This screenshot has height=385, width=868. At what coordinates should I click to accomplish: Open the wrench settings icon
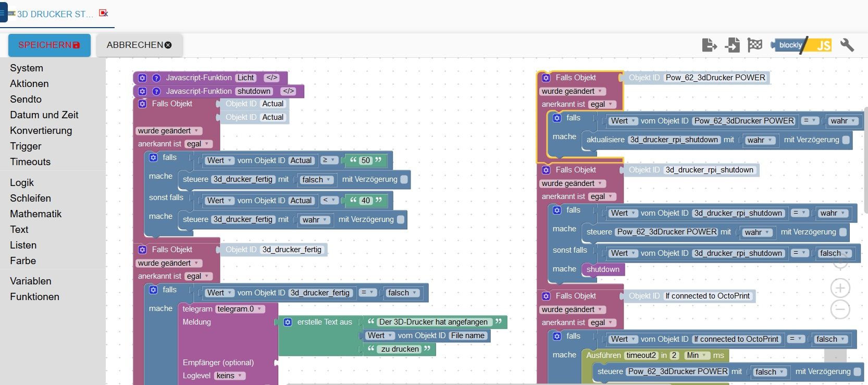[847, 45]
